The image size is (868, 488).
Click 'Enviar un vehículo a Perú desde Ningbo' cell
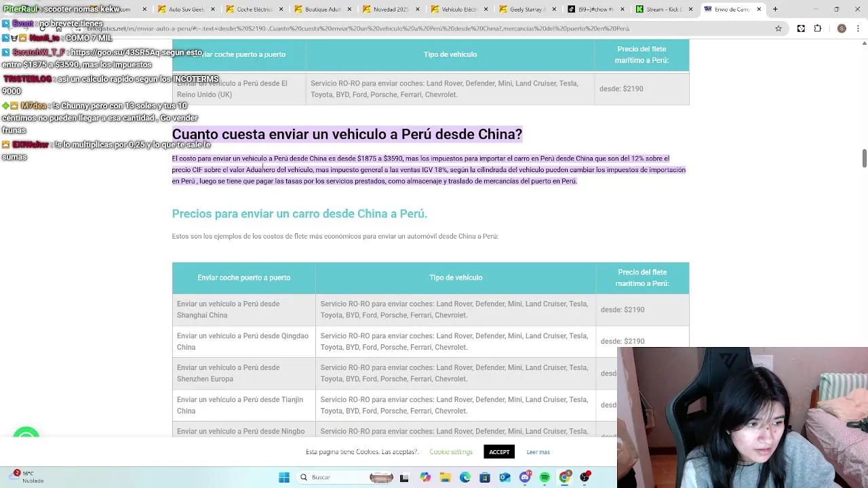click(243, 430)
